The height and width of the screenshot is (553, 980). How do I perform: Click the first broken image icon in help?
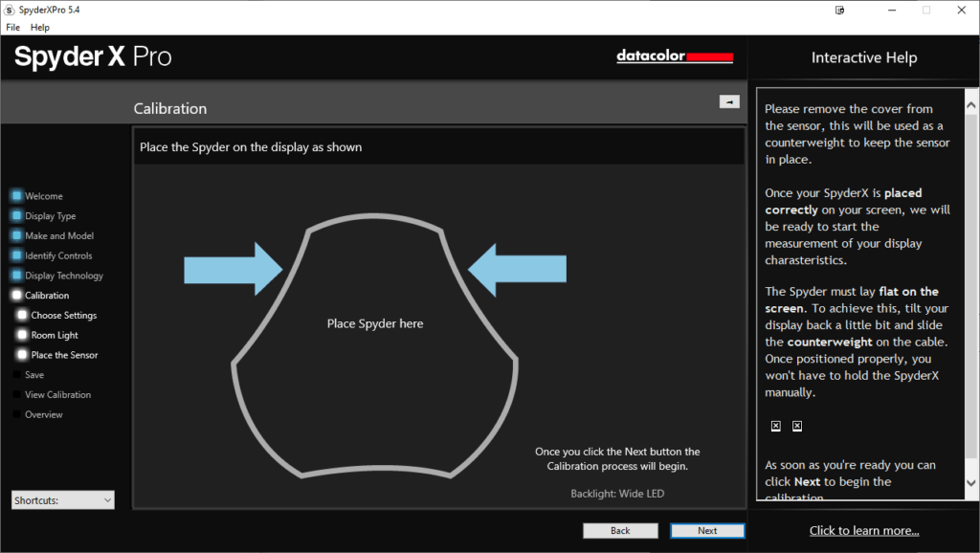[x=775, y=426]
